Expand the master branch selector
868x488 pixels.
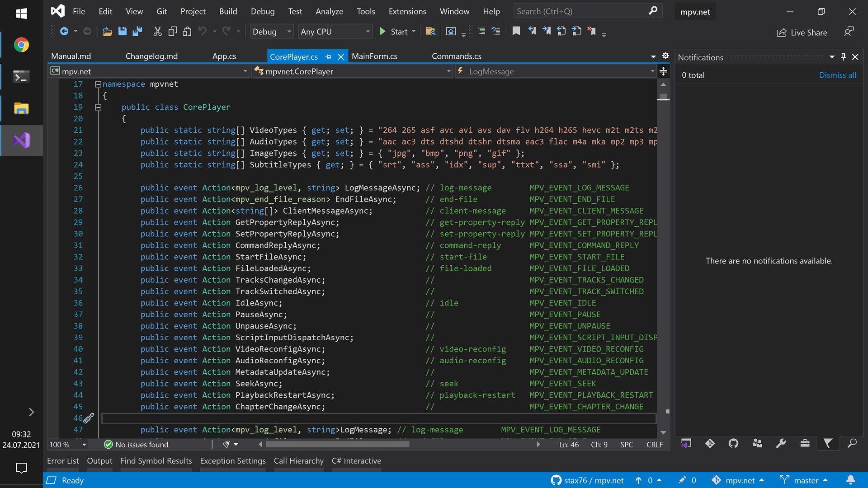(806, 480)
